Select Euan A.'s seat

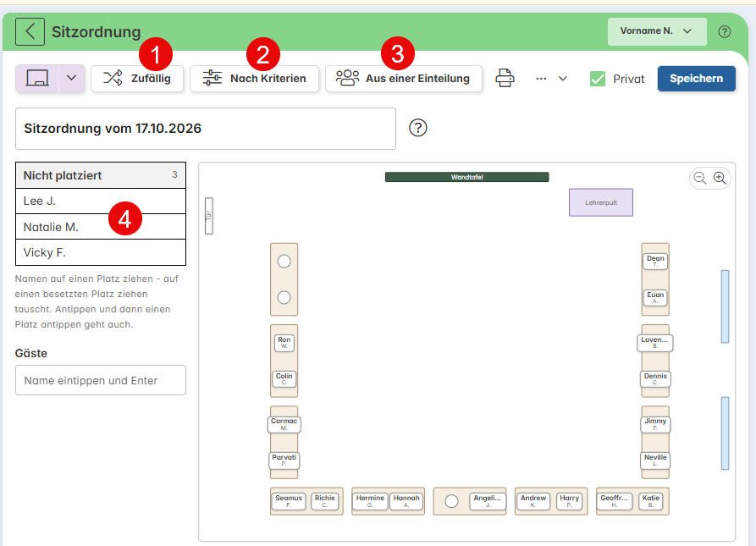click(x=655, y=297)
